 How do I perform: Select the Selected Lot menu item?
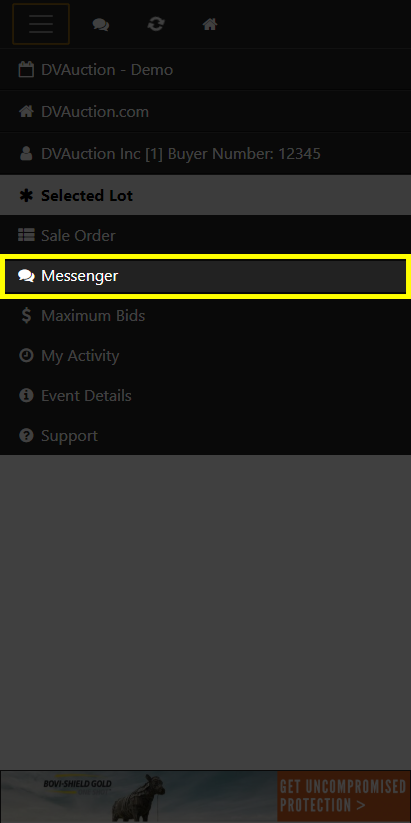[x=205, y=195]
